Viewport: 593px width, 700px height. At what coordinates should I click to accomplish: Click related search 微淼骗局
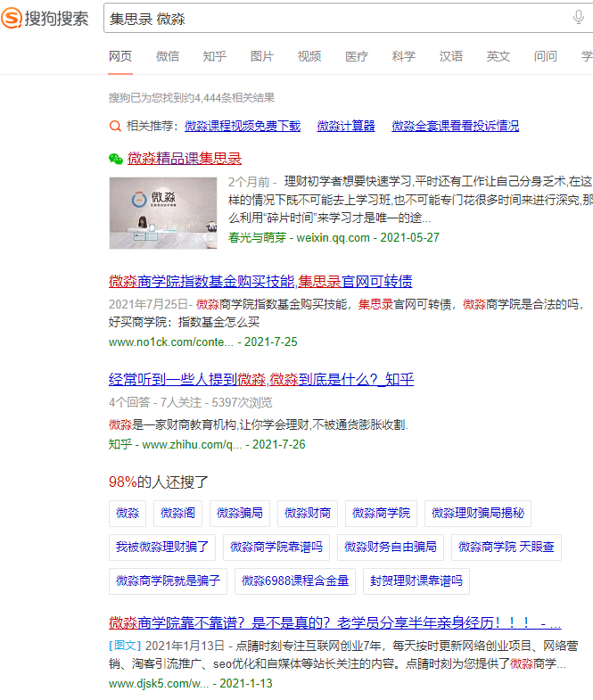pos(240,514)
